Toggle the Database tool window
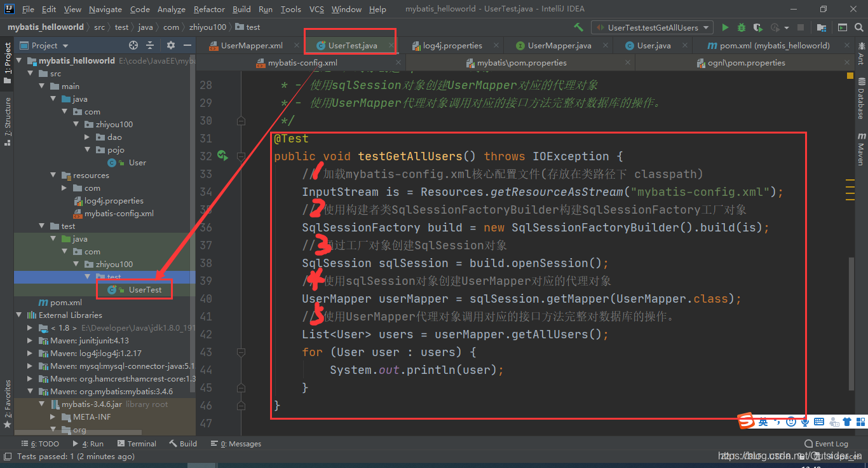The image size is (868, 468). tap(861, 99)
